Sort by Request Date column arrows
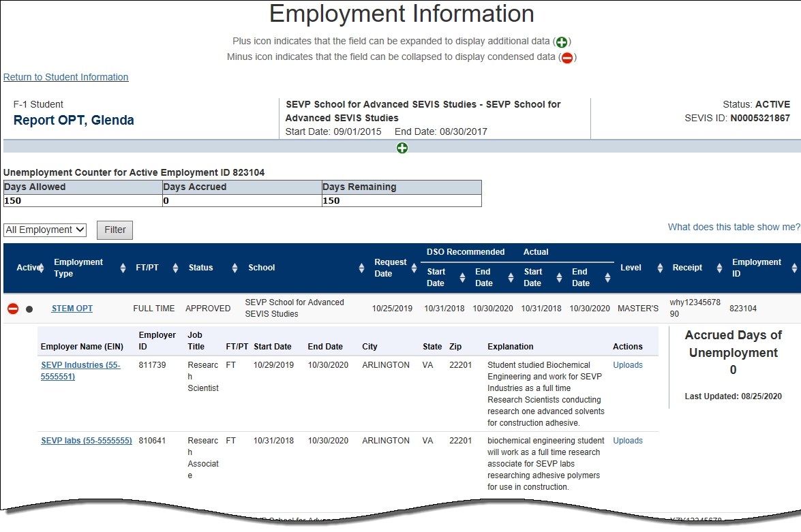Viewport: 801px width, 532px height. (414, 268)
